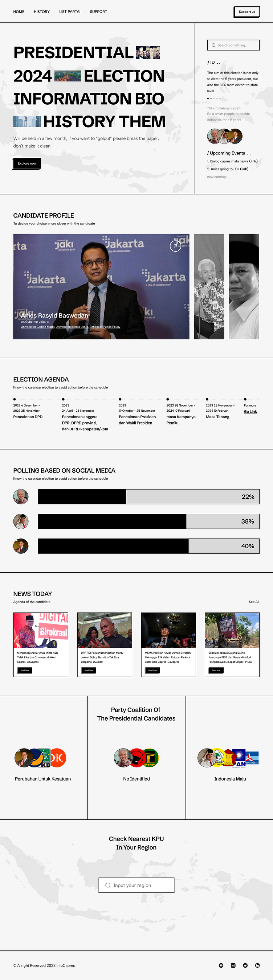Click the magnifier icon in the top search box
Viewport: 273px width, 980px height.
(x=214, y=45)
